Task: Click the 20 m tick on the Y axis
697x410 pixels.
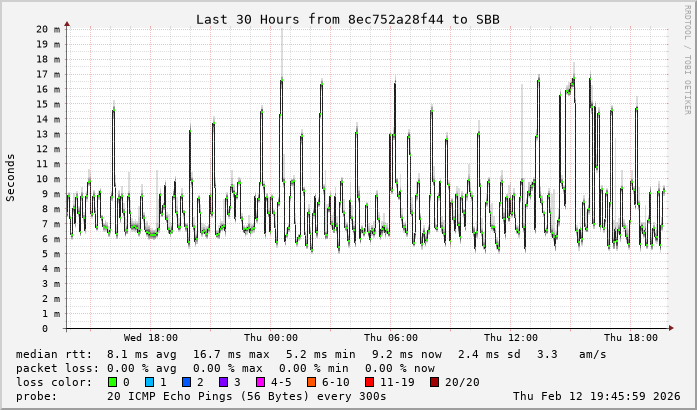Action: [x=49, y=29]
